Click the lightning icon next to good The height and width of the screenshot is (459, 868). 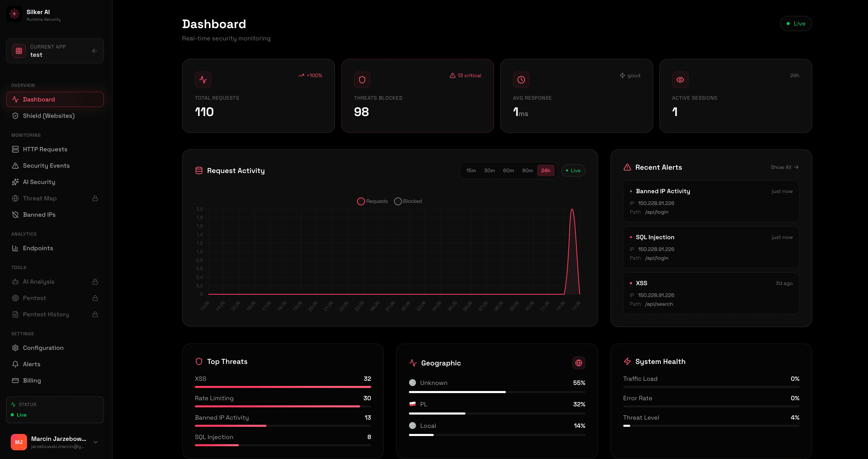[622, 75]
